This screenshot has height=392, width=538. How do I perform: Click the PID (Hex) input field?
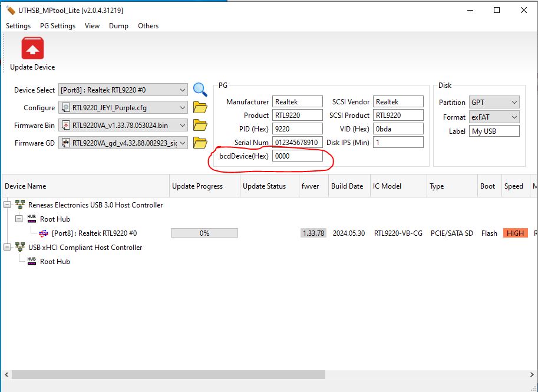point(298,129)
